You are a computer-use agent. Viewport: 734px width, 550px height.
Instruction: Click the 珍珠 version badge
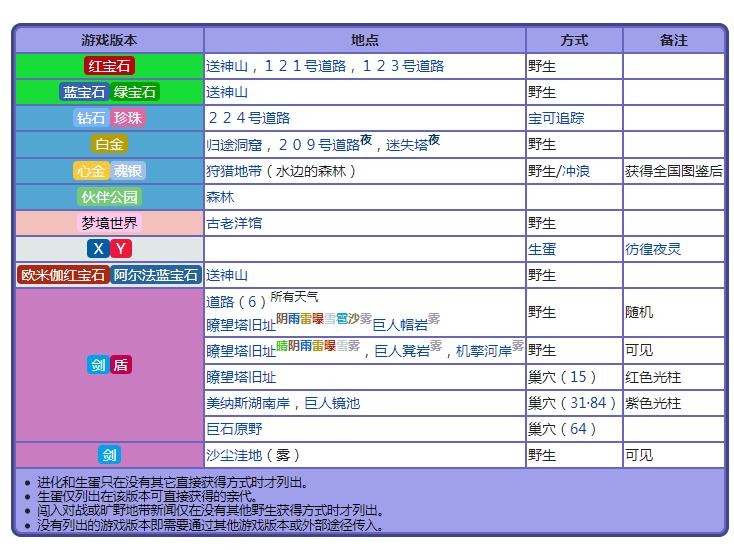pos(128,118)
